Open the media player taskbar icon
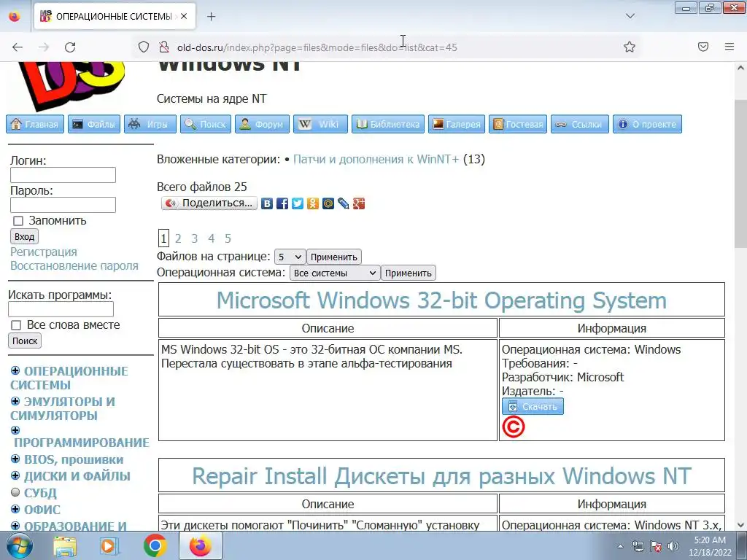Screen dimensions: 747x560 point(109,546)
